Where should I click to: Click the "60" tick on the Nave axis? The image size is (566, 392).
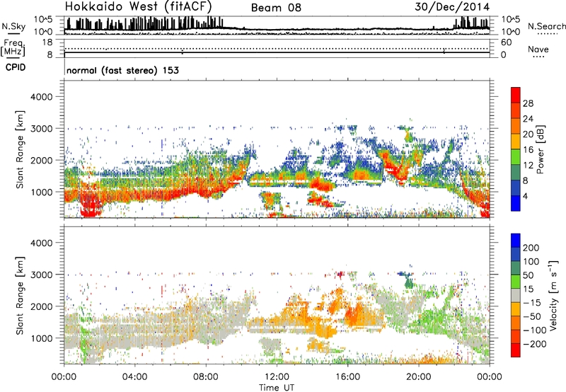point(506,42)
